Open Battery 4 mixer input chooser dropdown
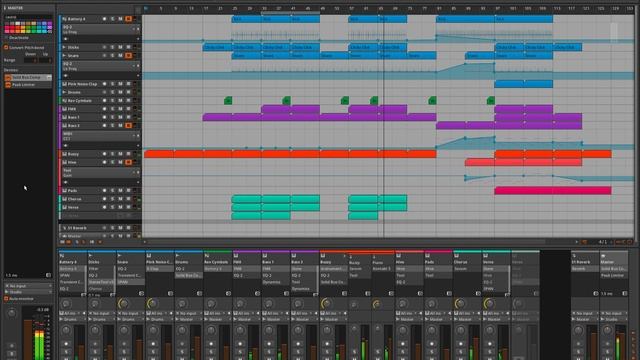The image size is (640, 360). (x=73, y=313)
